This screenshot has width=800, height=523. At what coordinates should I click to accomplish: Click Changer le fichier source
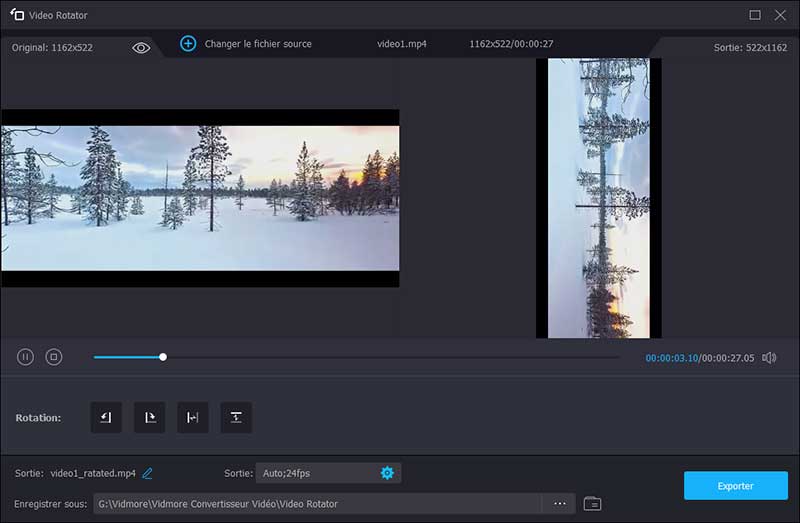258,44
